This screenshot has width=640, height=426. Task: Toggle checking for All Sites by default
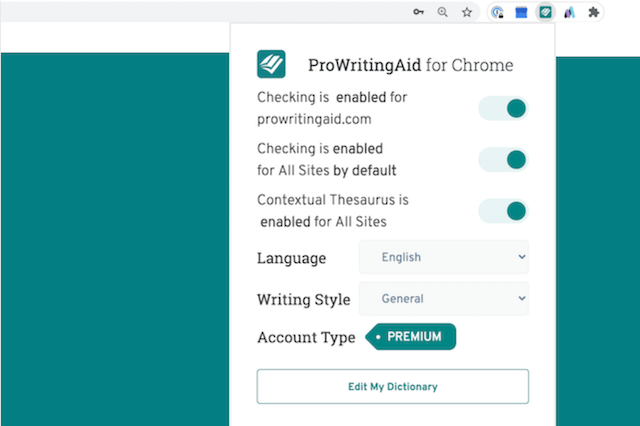(503, 160)
